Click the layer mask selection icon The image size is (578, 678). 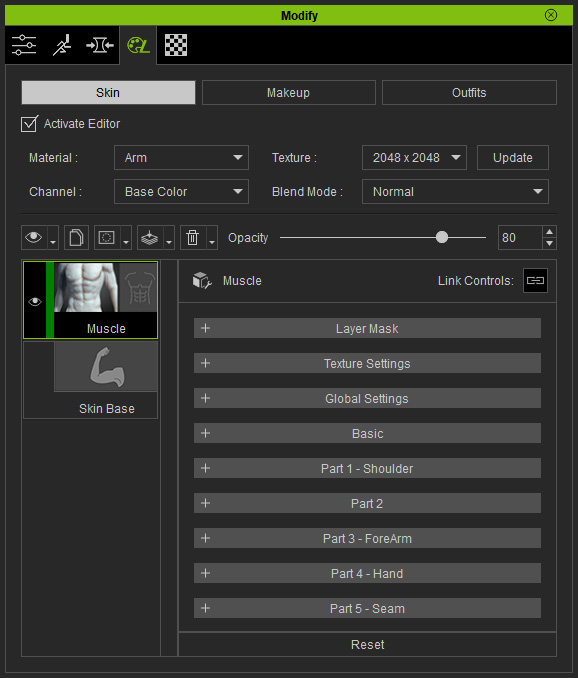[x=107, y=237]
